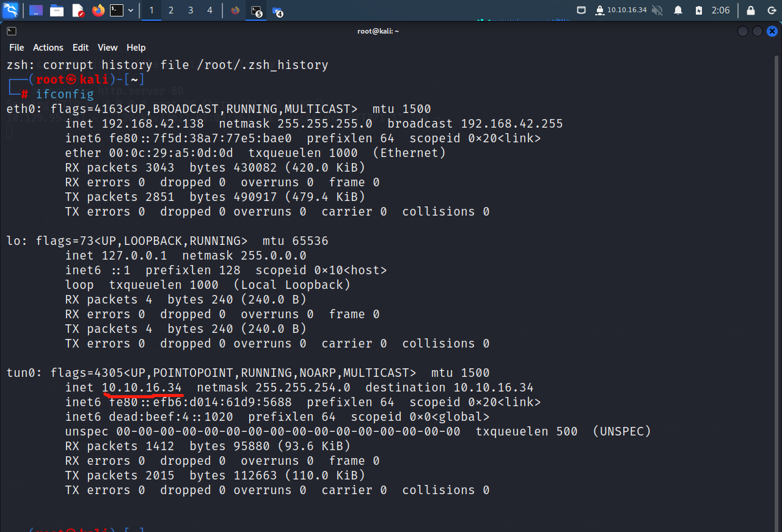
Task: Open the notifications bell icon
Action: pyautogui.click(x=678, y=10)
